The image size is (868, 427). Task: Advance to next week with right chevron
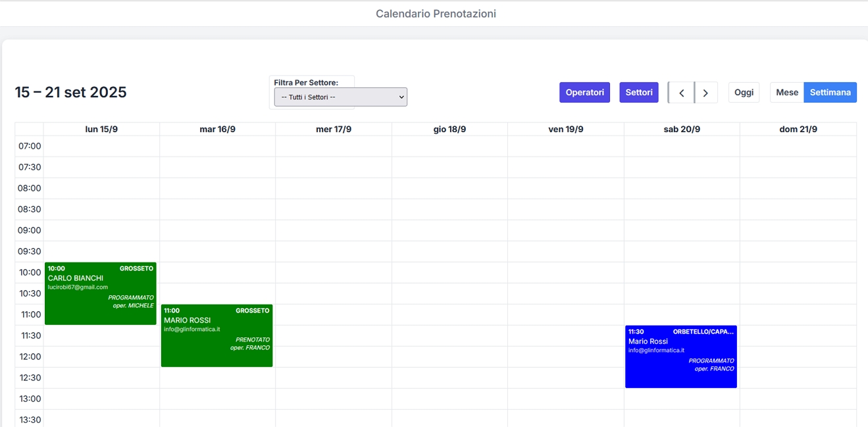705,93
